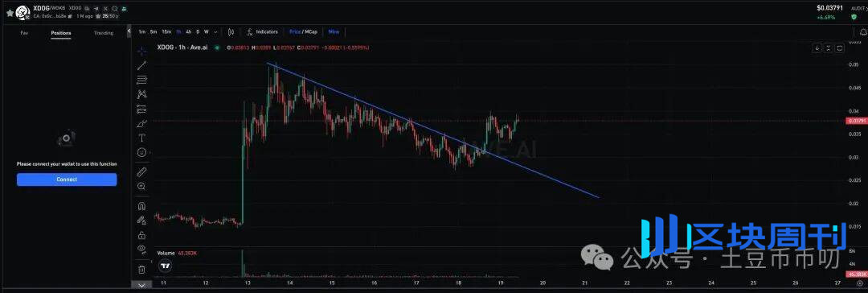The image size is (868, 293).
Task: Toggle lock all drawings
Action: click(x=141, y=235)
